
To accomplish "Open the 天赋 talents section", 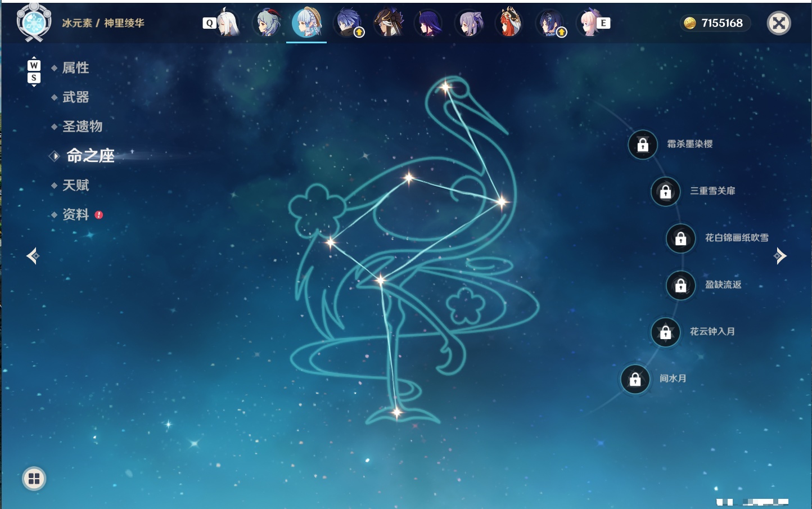I will point(75,185).
